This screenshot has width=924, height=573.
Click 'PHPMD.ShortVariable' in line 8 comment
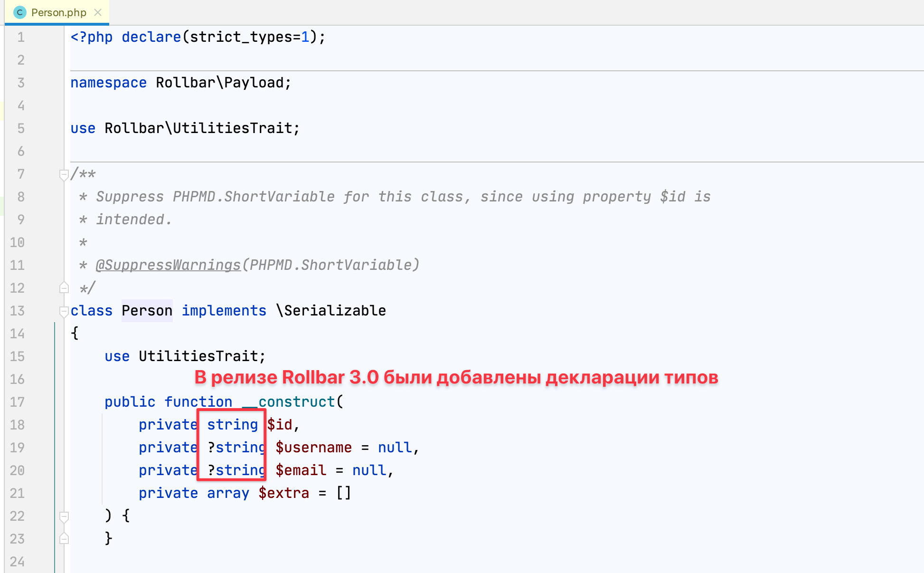pyautogui.click(x=254, y=197)
